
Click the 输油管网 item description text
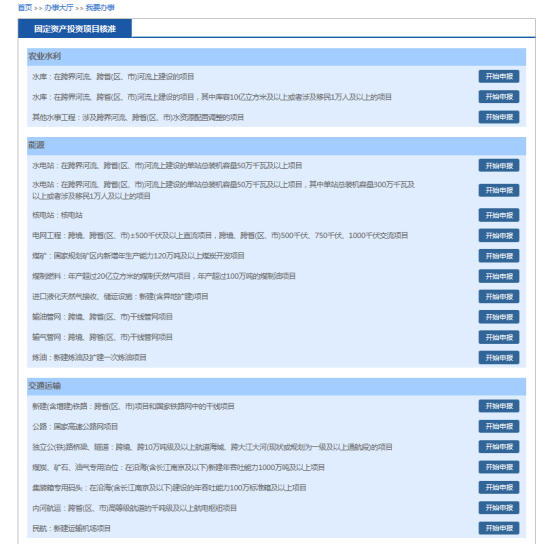pos(102,317)
